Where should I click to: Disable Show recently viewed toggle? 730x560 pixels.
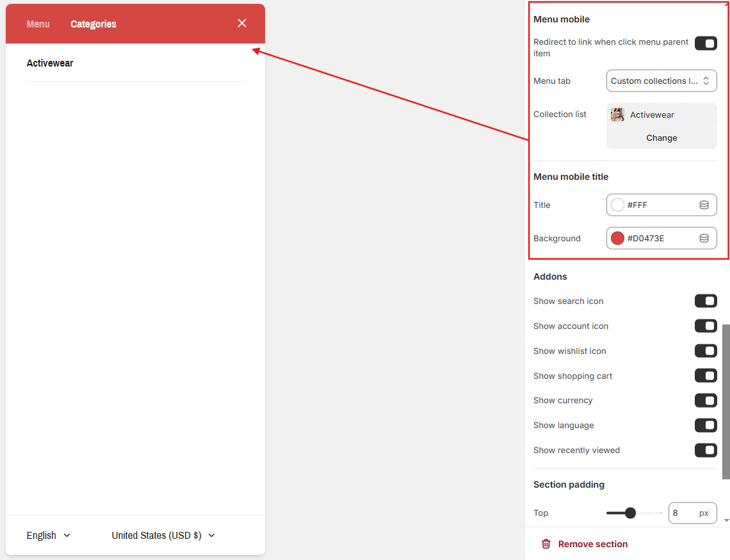tap(706, 451)
